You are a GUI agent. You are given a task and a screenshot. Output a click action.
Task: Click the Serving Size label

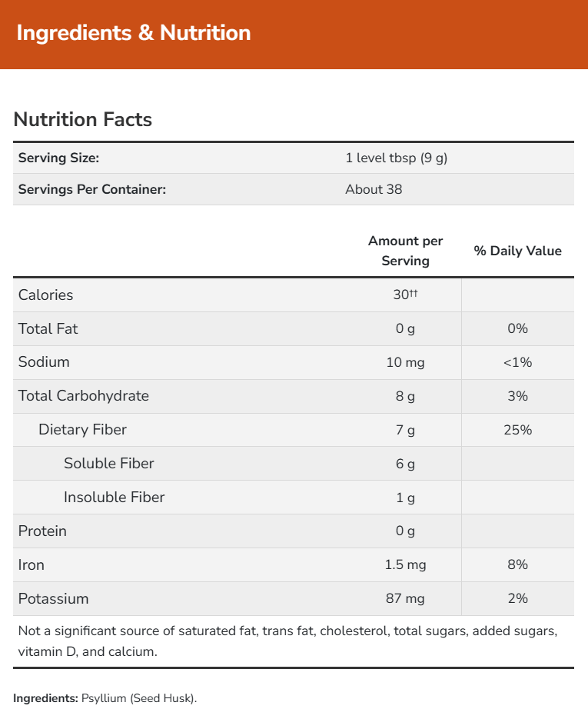pos(59,158)
